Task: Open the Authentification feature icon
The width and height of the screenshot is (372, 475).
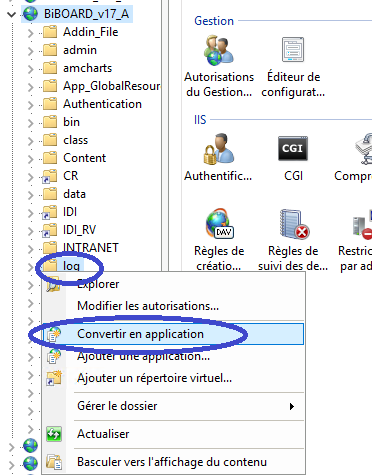Action: [219, 149]
